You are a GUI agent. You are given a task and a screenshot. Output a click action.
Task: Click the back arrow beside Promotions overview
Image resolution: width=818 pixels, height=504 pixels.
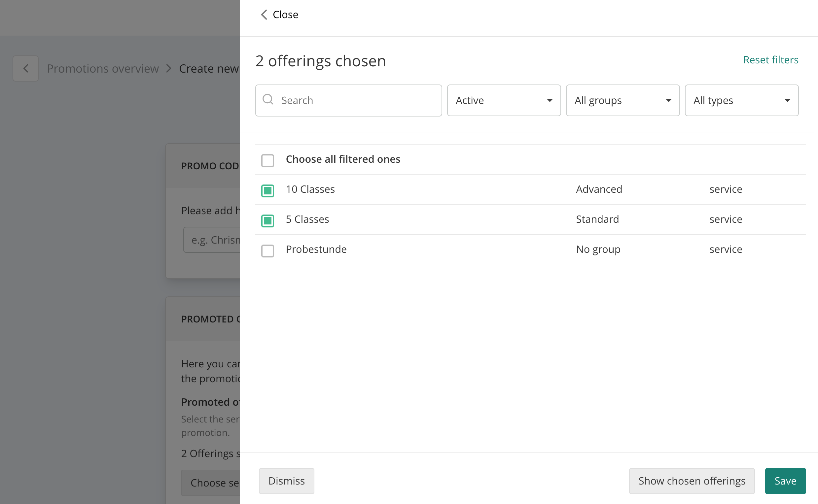pos(26,69)
